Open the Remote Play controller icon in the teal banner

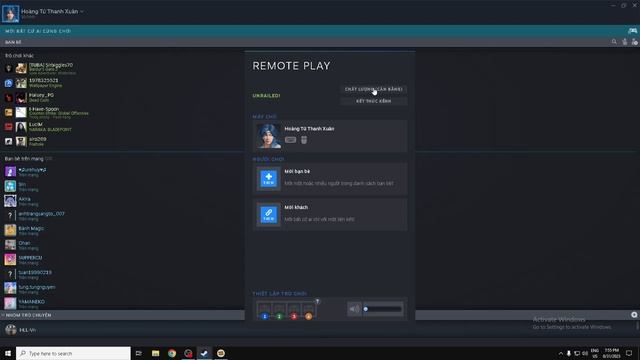pos(632,31)
